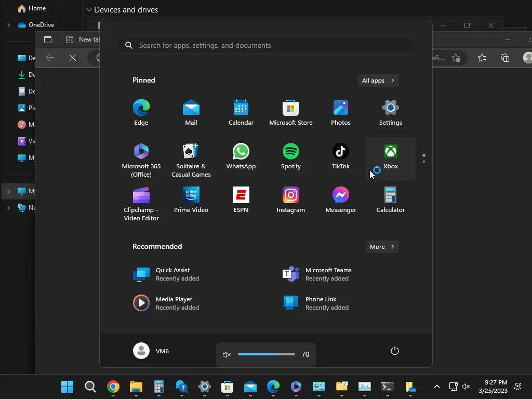
Task: Open Prime Video app
Action: point(191,201)
